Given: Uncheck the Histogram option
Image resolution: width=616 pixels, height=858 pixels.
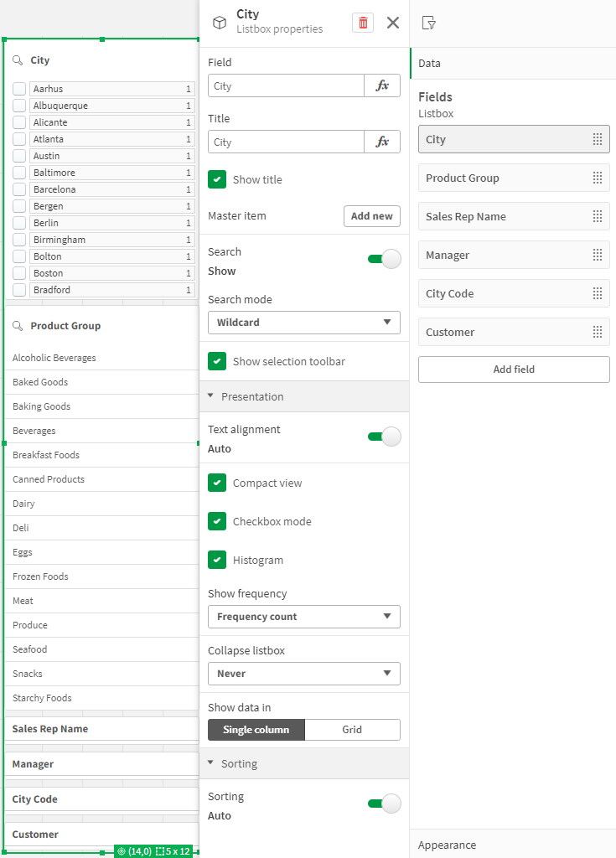Looking at the screenshot, I should coord(217,560).
